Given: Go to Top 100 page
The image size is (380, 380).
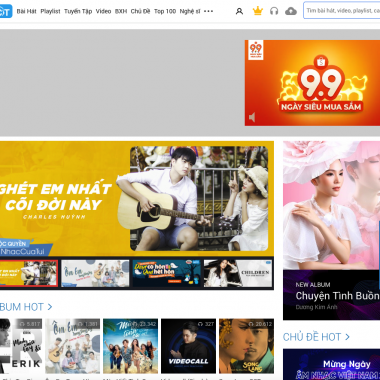Looking at the screenshot, I should point(165,11).
